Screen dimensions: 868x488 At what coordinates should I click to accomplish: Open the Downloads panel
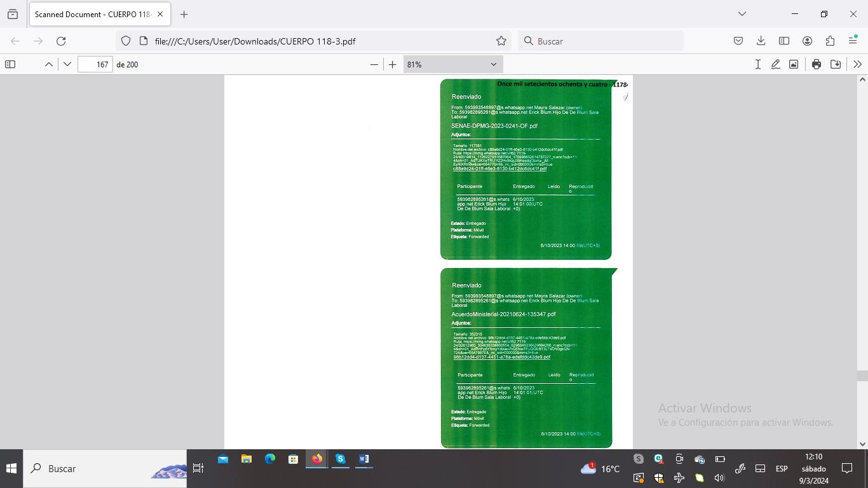(x=761, y=41)
